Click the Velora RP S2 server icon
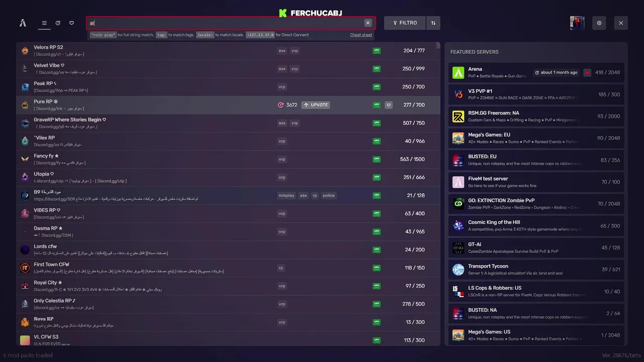644x362 pixels. click(x=25, y=51)
